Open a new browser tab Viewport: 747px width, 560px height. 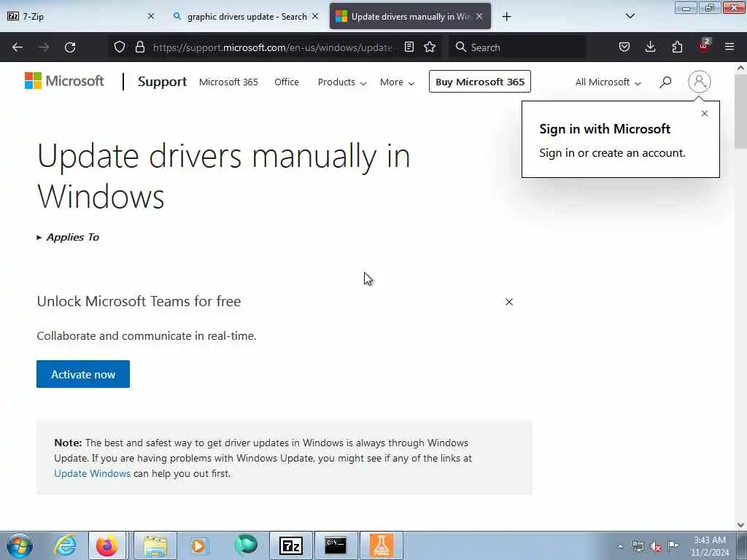coord(506,17)
